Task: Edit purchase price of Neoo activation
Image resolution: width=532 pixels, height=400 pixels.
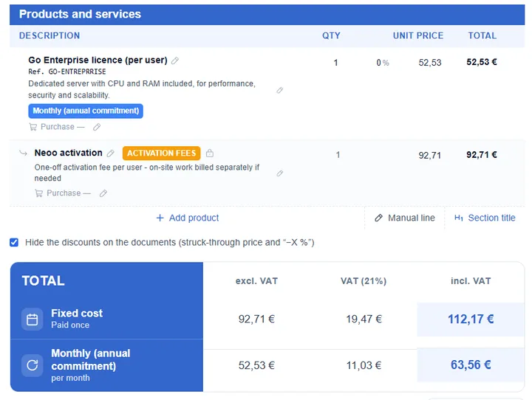Action: (x=103, y=193)
